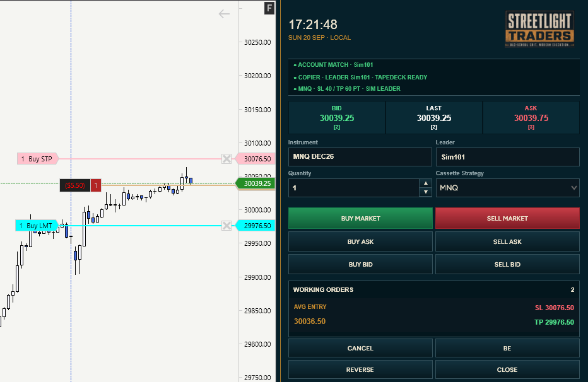Click the WORKING ORDERS header

323,290
